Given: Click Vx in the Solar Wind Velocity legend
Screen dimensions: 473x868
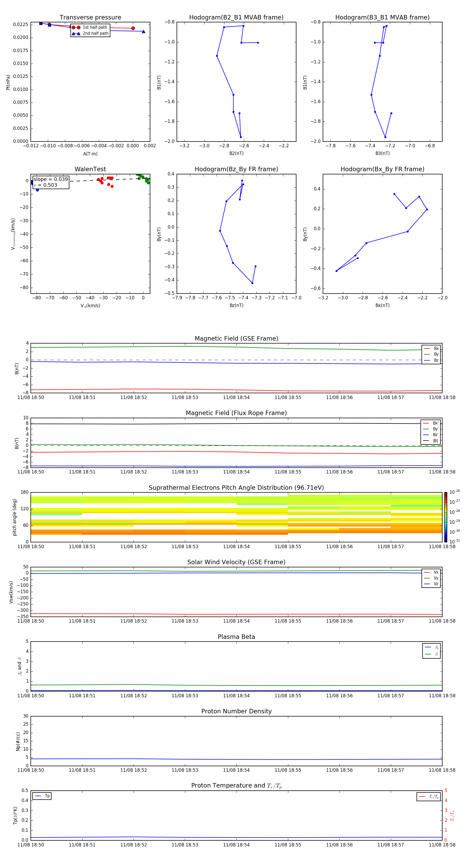Looking at the screenshot, I should point(431,573).
